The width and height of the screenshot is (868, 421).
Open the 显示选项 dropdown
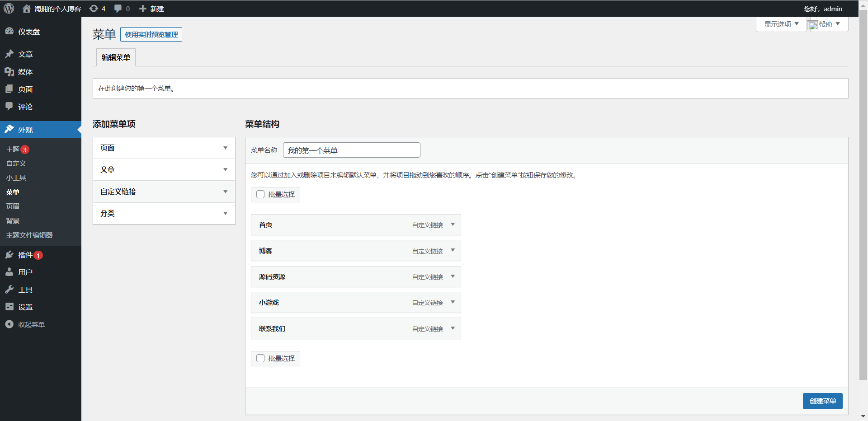click(x=781, y=24)
